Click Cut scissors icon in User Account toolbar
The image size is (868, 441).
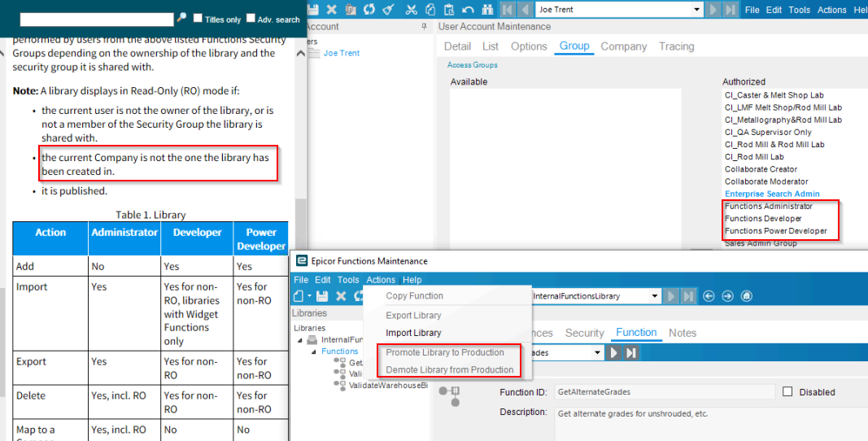coord(411,10)
